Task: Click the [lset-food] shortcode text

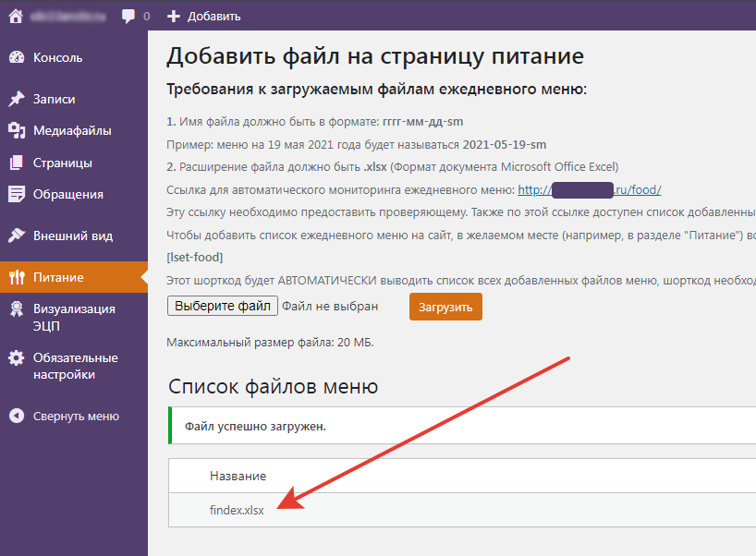Action: click(195, 258)
